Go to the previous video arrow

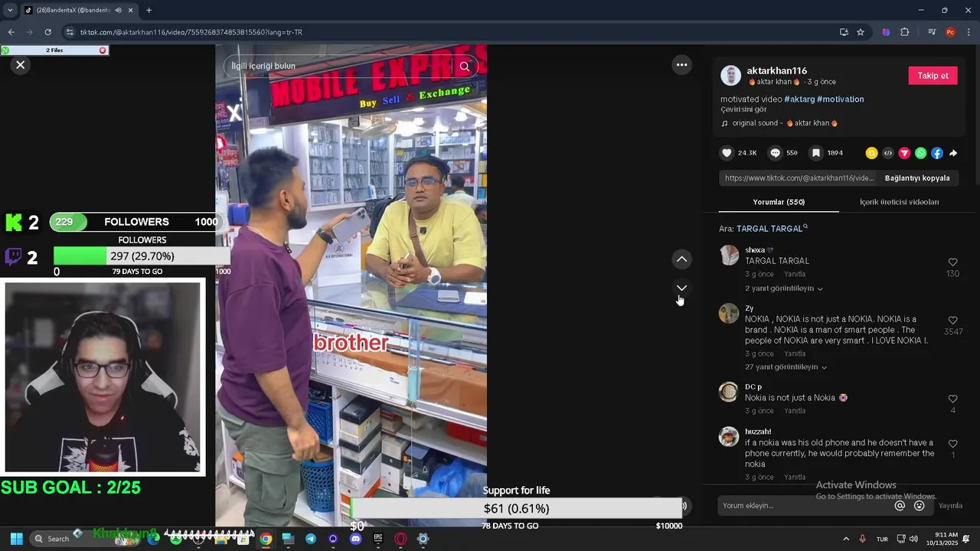pos(681,259)
